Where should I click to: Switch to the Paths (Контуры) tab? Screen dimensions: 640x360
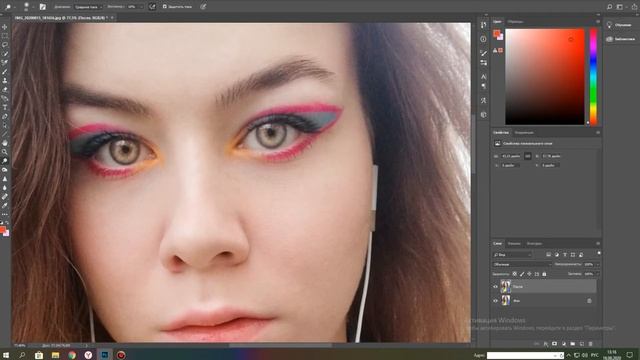click(x=534, y=244)
